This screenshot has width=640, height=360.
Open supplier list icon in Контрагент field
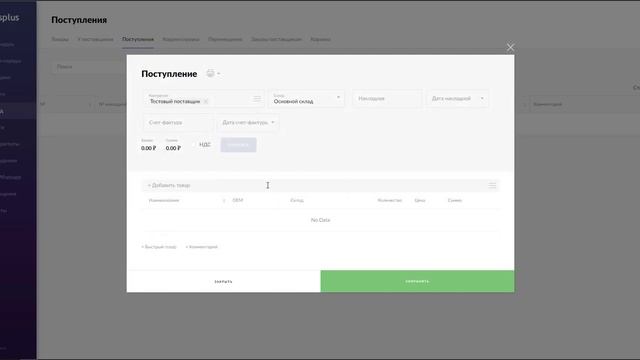[x=257, y=98]
